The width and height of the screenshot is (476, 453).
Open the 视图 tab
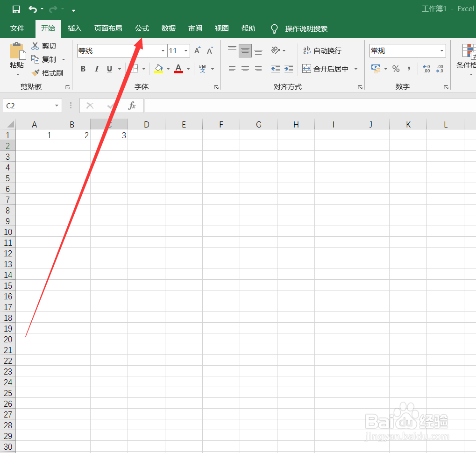221,28
